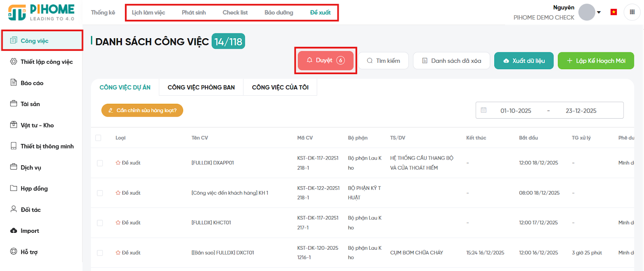Open Tài sản in sidebar
The image size is (644, 271).
[x=30, y=104]
